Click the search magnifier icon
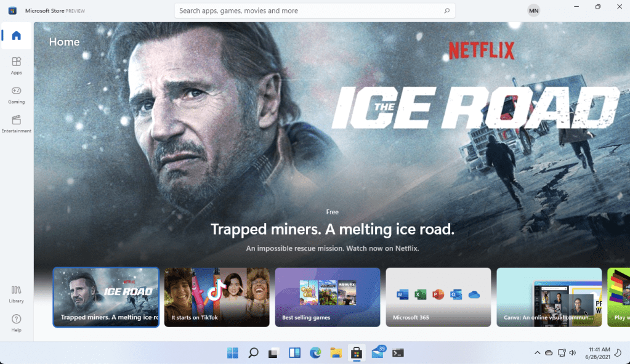Screen dimensions: 630x364 (447, 10)
